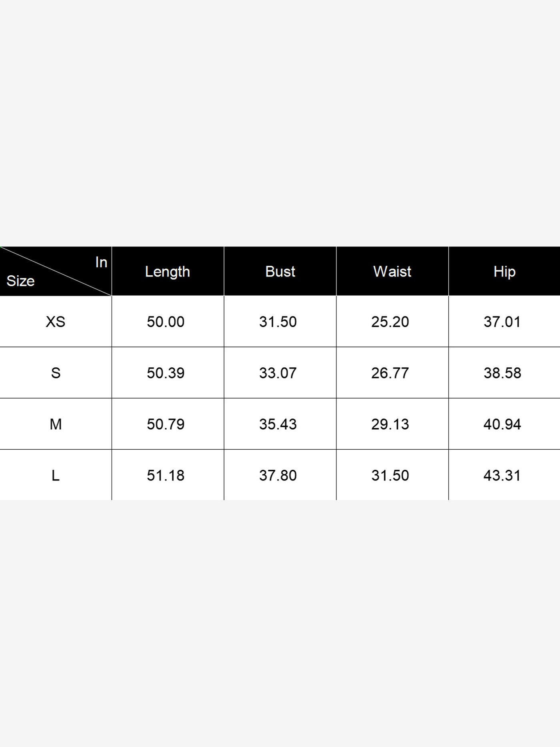This screenshot has width=560, height=747.
Task: Click the M length value 50.79
Action: pyautogui.click(x=166, y=424)
